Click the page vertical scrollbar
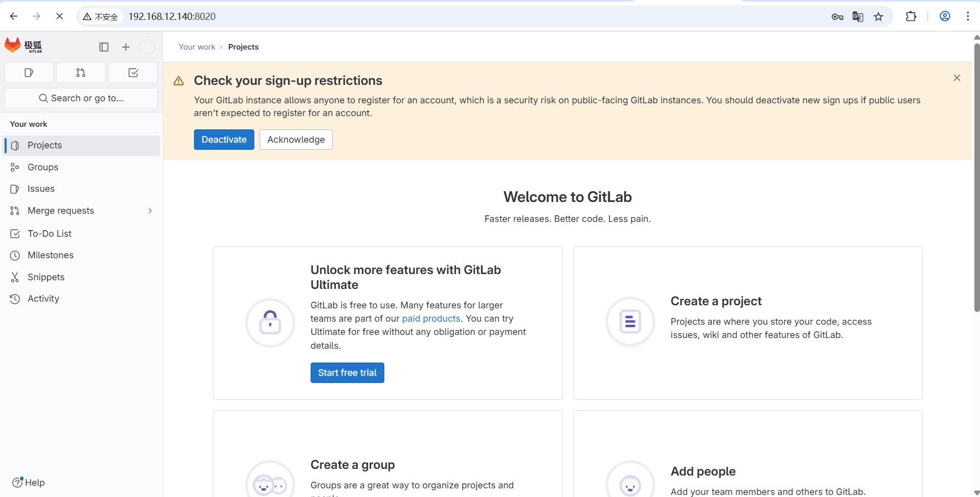The height and width of the screenshot is (497, 980). (976, 177)
